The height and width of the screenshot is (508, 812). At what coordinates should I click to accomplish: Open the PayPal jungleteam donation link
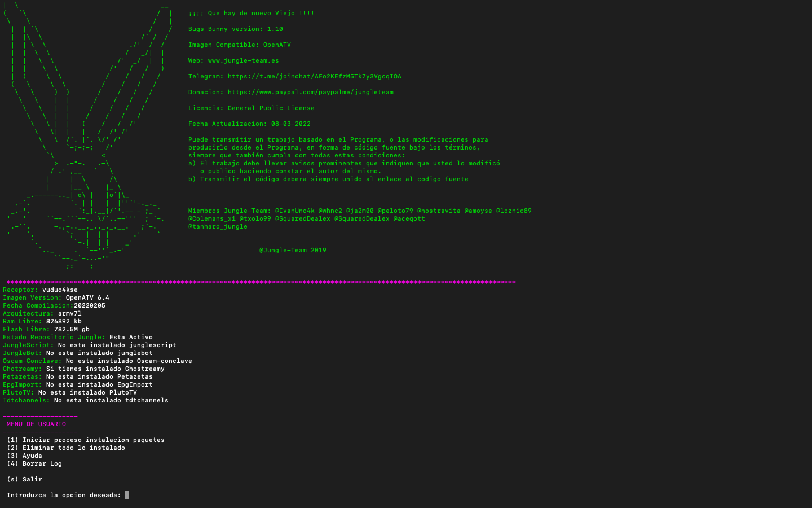310,92
